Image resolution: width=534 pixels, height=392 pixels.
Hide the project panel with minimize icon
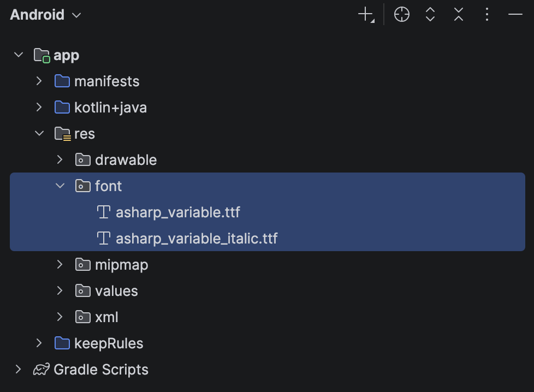(x=515, y=14)
